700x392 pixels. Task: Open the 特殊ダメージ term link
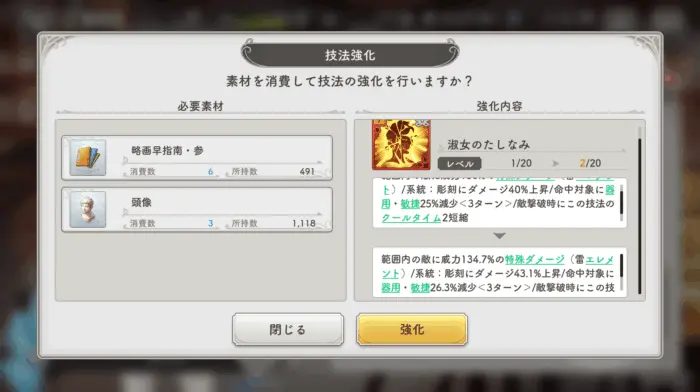534,259
